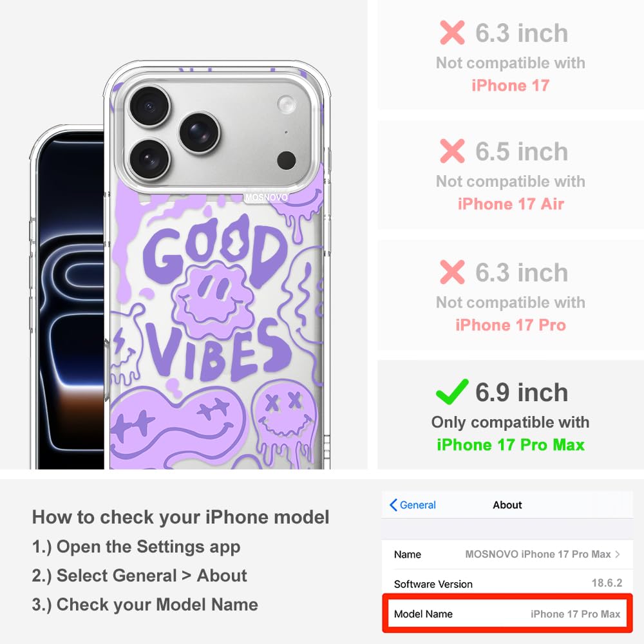Click the camera flash on the phone
644x644 pixels.
(x=286, y=104)
